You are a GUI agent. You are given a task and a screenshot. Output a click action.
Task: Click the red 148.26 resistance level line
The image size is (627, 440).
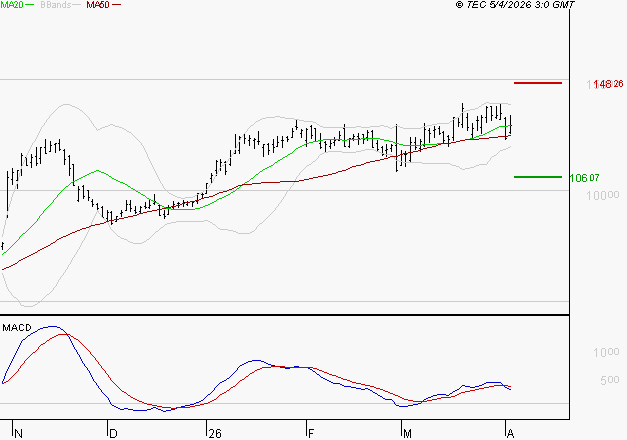click(538, 83)
